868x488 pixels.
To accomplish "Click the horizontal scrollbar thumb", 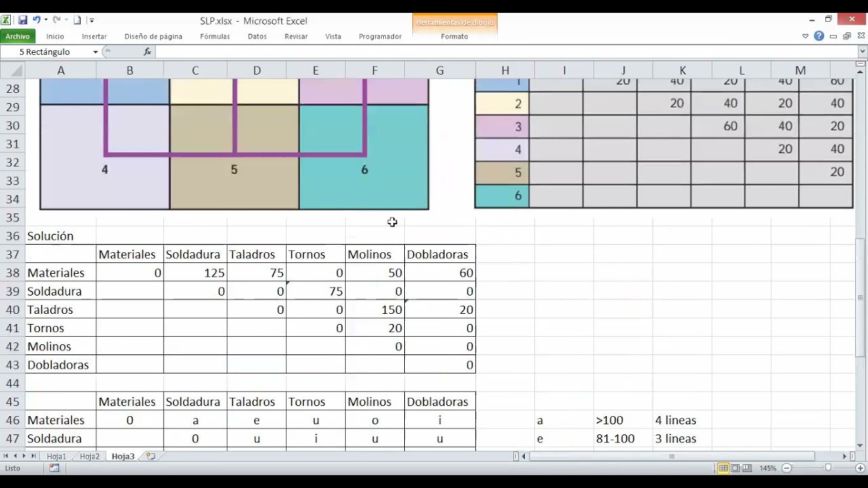I will (671, 457).
